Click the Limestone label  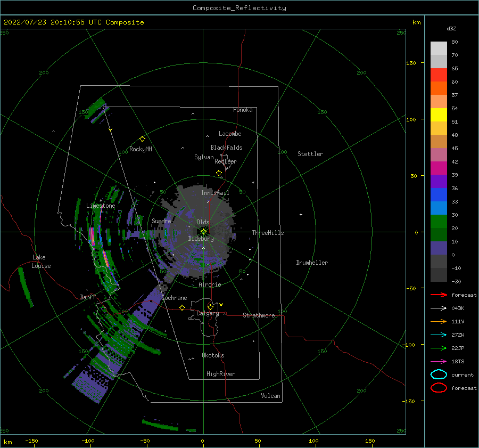click(101, 206)
